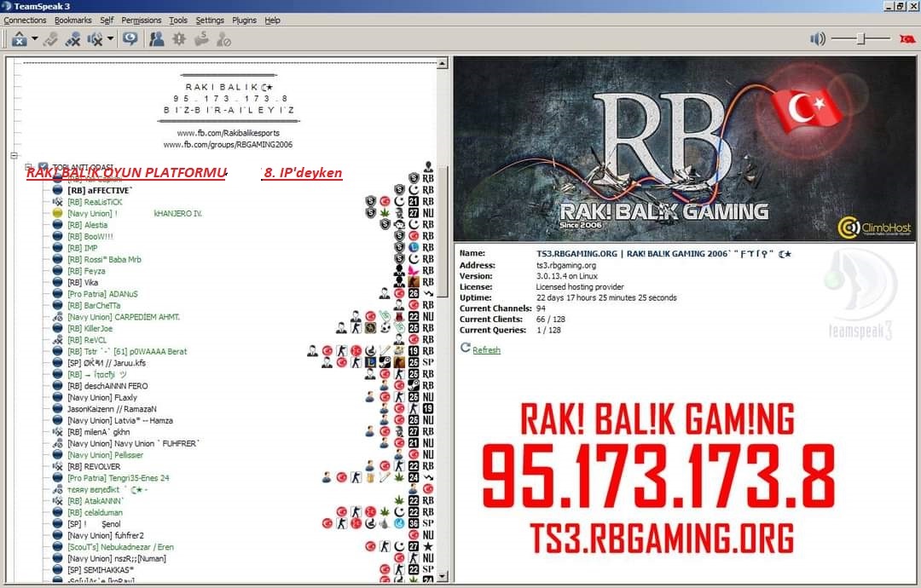The height and width of the screenshot is (588, 921).
Task: Click the muted status icon beside [Navy Union] CARPEDİEM AHMT.
Action: (x=58, y=317)
